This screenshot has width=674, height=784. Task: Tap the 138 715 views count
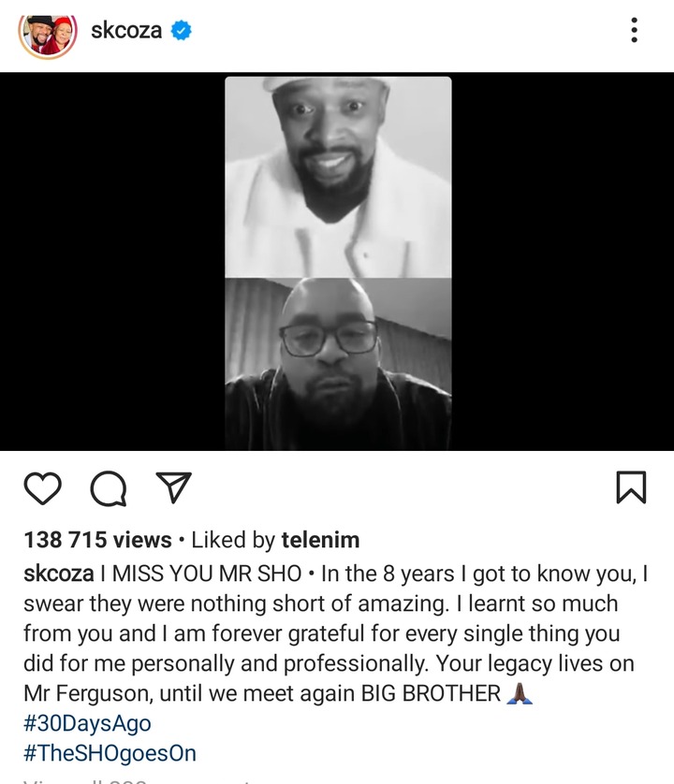(97, 540)
